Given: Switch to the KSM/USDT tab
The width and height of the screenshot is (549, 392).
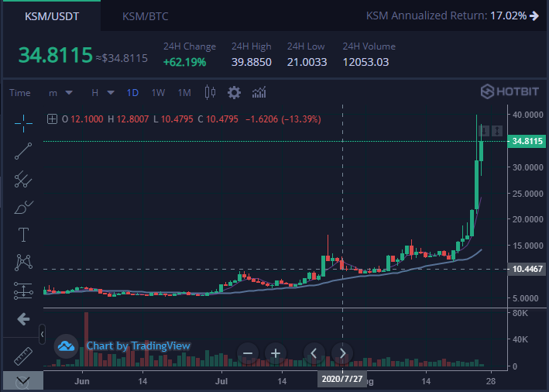Looking at the screenshot, I should (x=52, y=16).
